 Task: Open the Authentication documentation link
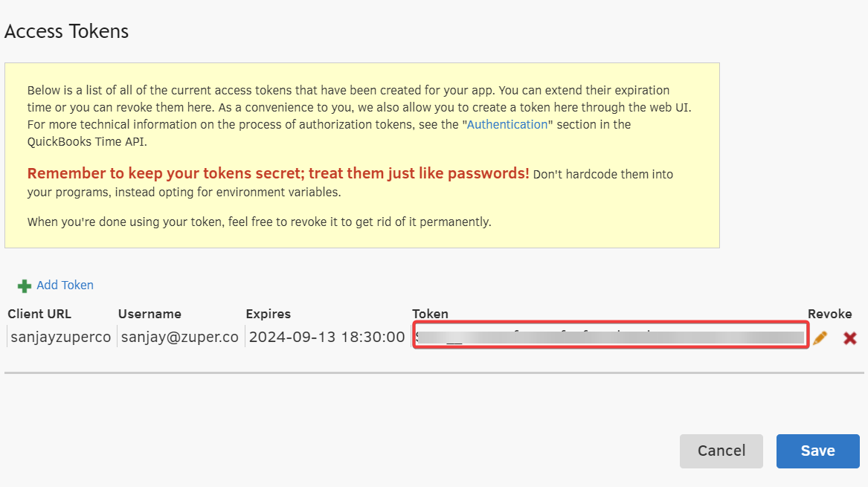[507, 125]
